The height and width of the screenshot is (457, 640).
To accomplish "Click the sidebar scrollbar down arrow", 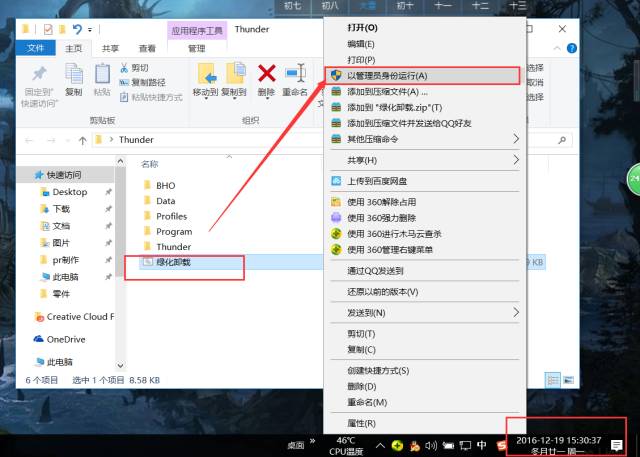I will (120, 365).
